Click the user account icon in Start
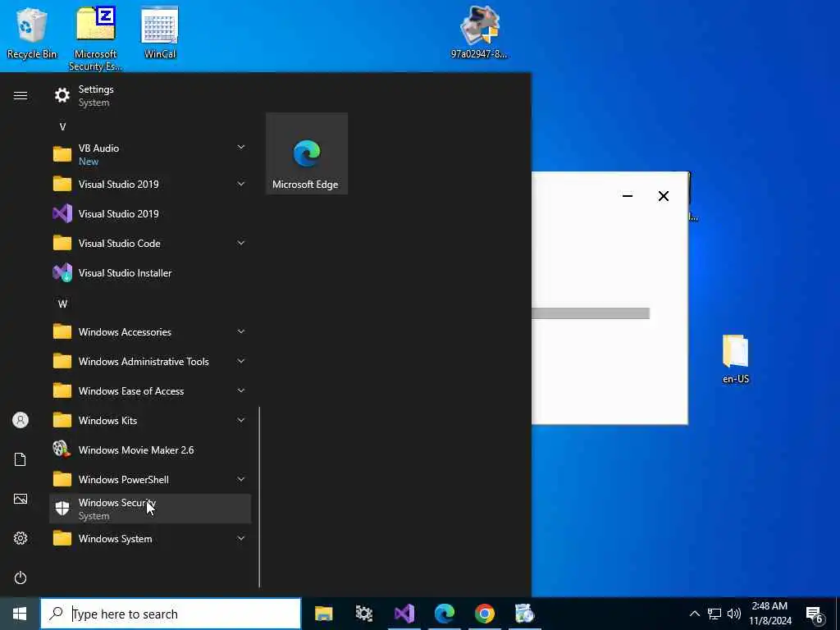The height and width of the screenshot is (630, 840). (21, 420)
